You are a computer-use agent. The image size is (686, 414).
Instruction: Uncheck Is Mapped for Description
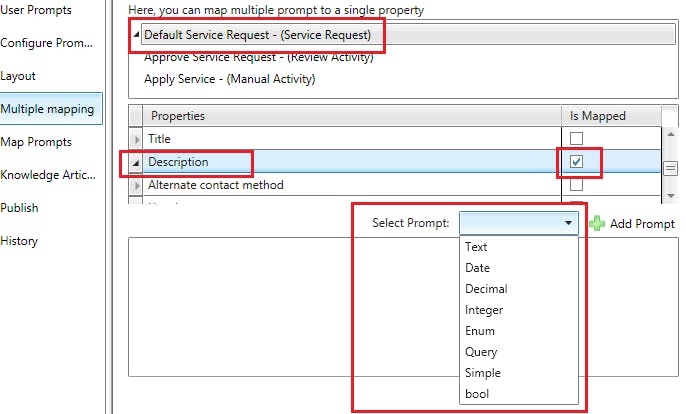point(575,161)
